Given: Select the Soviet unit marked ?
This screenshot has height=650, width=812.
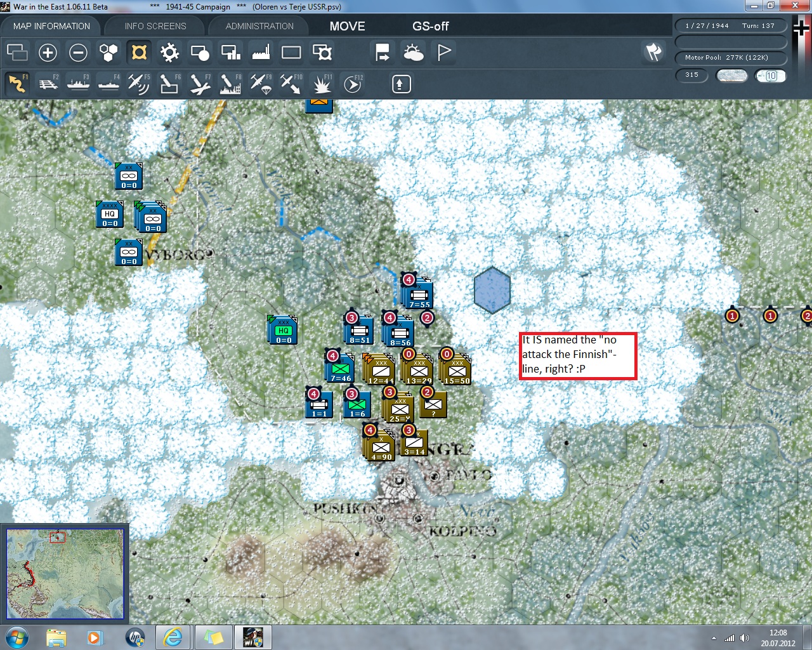Looking at the screenshot, I should pyautogui.click(x=433, y=404).
